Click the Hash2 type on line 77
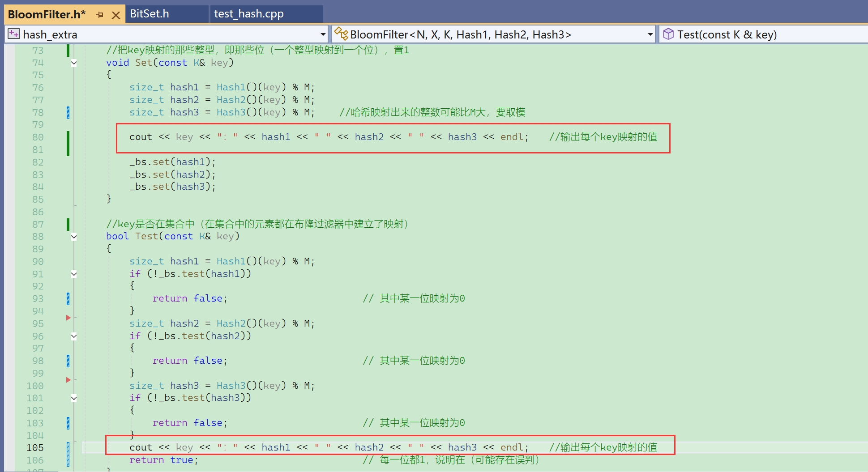 (x=231, y=100)
